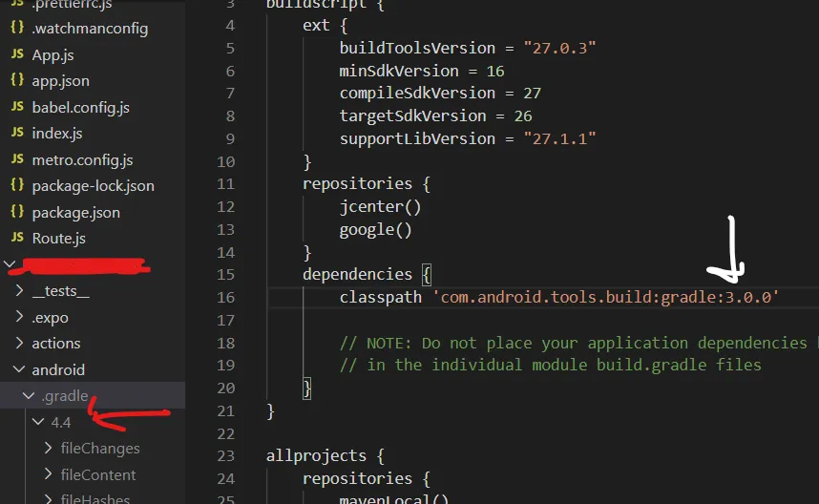
Task: Select the fileContent folder name
Action: 98,474
